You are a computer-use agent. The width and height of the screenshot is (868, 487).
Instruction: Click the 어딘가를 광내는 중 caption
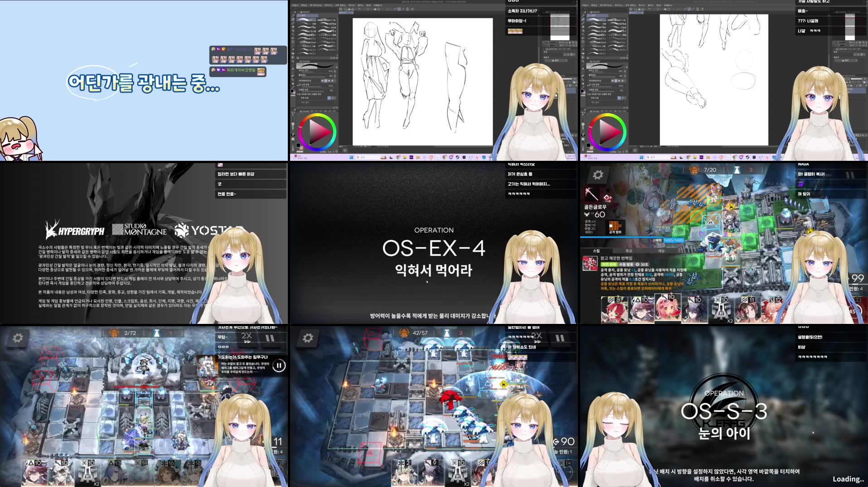click(143, 82)
